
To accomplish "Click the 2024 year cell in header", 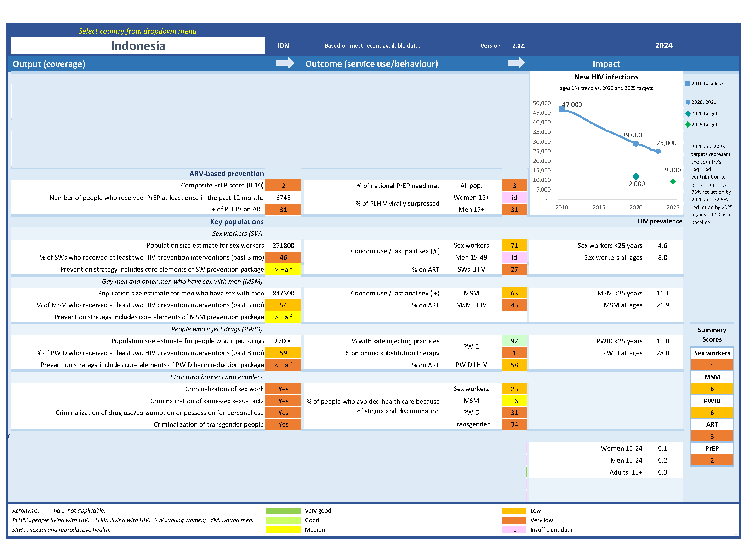I will pos(664,45).
